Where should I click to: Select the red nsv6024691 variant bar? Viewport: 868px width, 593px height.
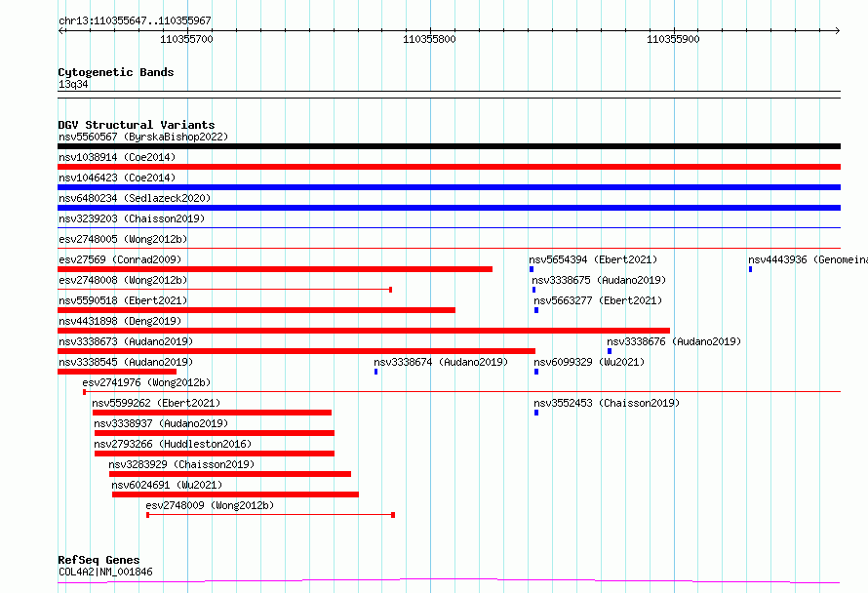click(x=235, y=494)
